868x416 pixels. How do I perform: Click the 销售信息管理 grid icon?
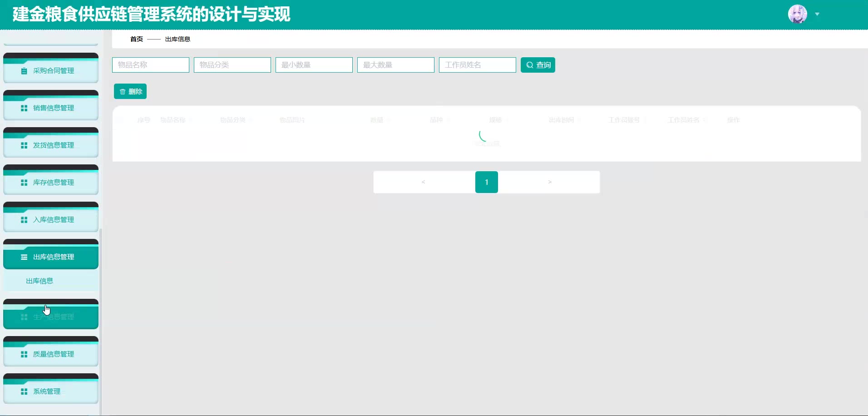(x=24, y=108)
